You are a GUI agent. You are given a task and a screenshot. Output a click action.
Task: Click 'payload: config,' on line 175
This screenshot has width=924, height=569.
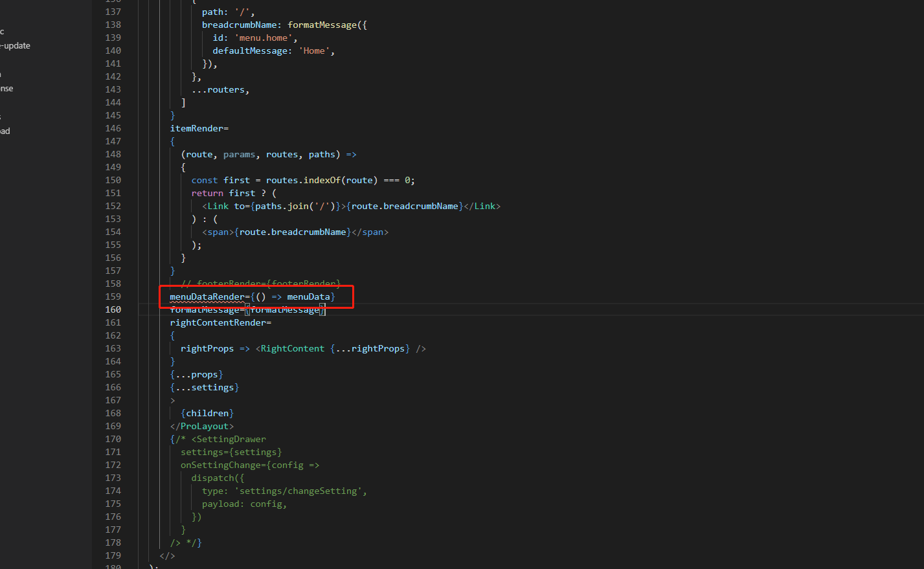click(x=245, y=504)
